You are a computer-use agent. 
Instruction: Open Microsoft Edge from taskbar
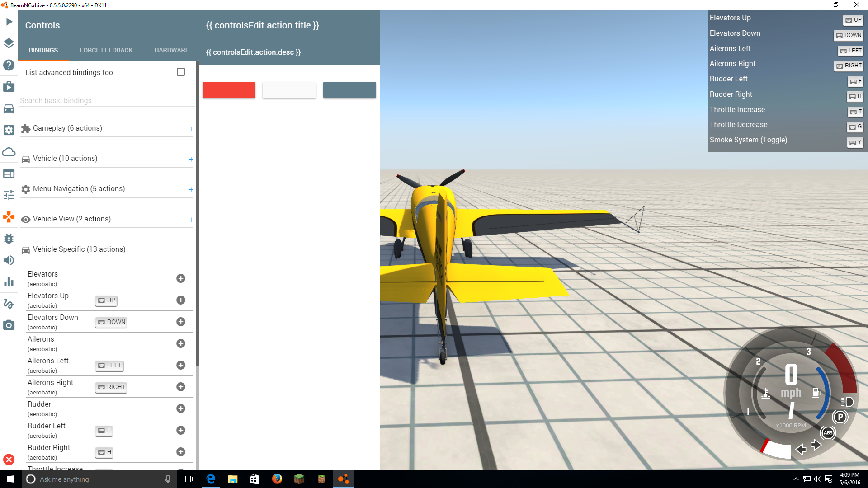click(x=211, y=479)
